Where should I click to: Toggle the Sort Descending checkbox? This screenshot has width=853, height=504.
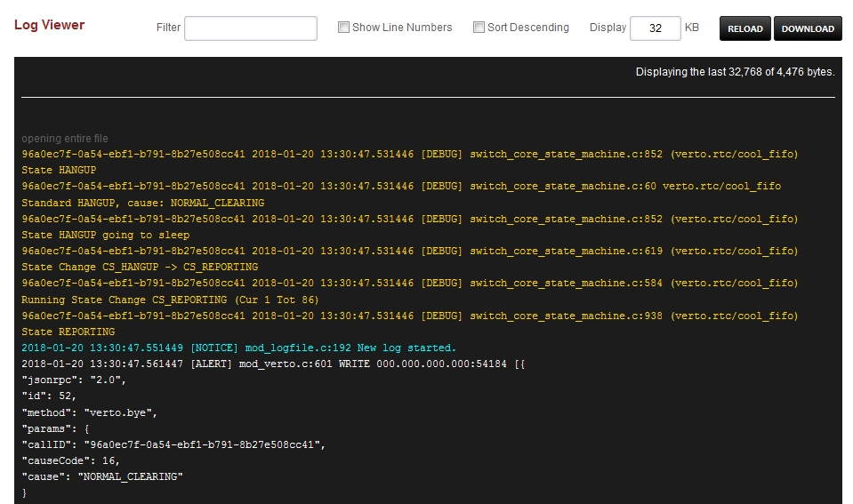point(479,28)
